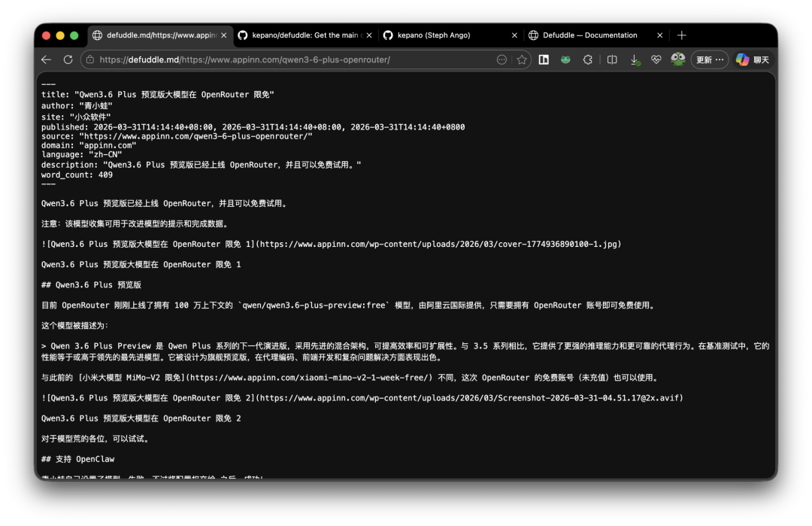Click the source URL line
This screenshot has height=526, width=812.
tap(177, 136)
